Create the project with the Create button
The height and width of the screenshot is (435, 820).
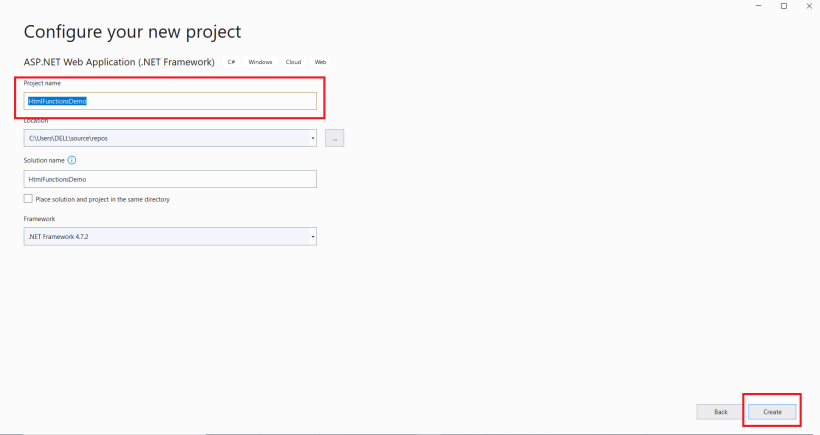click(772, 412)
